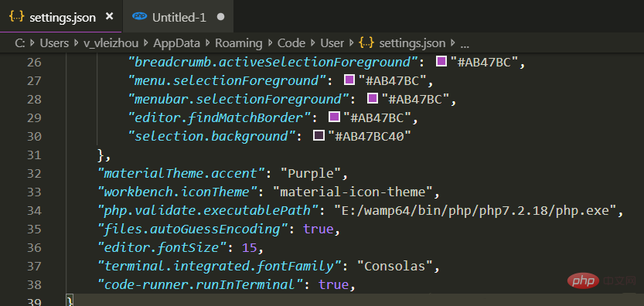Expand breadcrumb arrow between Roaming and Code
The width and height of the screenshot is (644, 306).
270,42
